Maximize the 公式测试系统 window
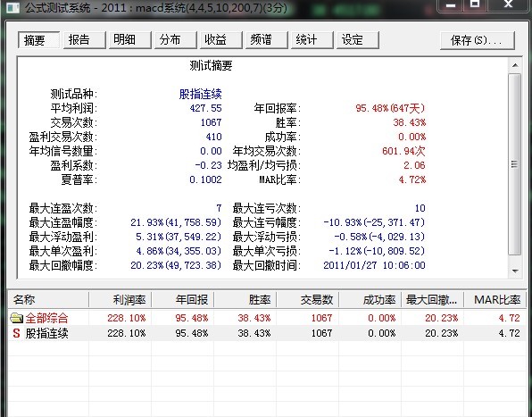The height and width of the screenshot is (417, 532). (474, 4)
